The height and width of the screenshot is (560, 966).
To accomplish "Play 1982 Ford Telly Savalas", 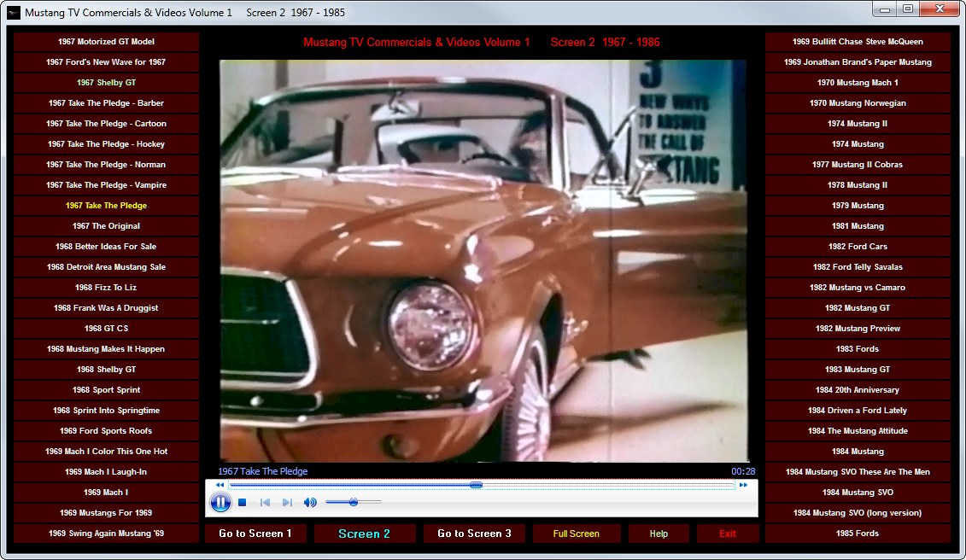I will [x=858, y=266].
